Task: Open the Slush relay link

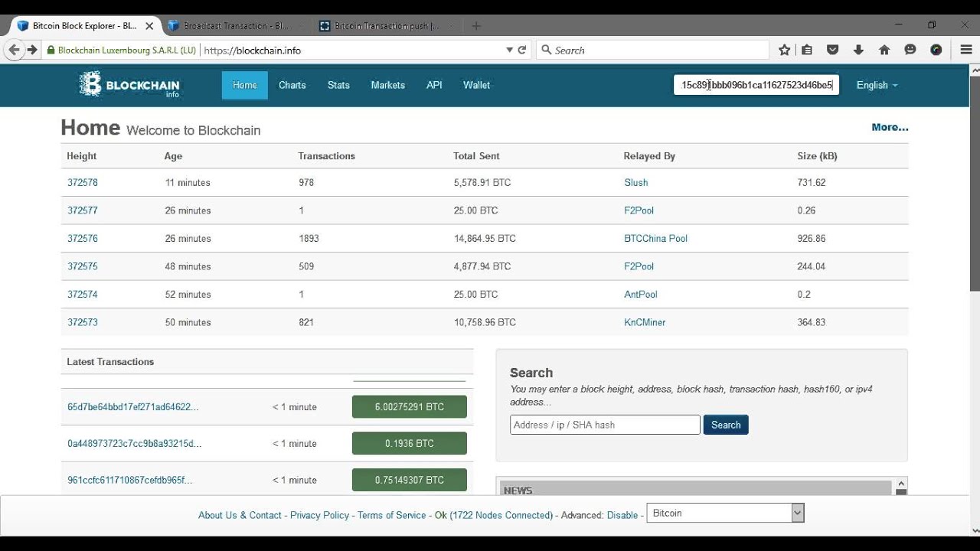Action: click(636, 183)
